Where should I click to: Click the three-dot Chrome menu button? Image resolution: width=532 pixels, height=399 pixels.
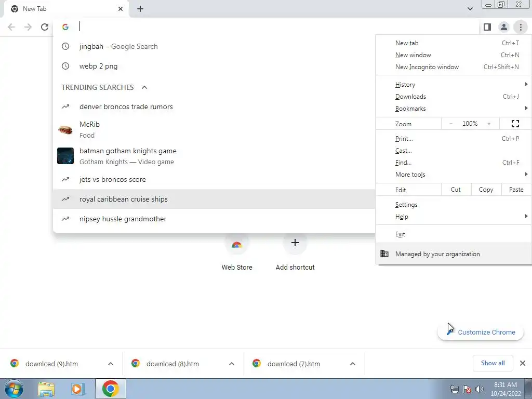coord(521,27)
